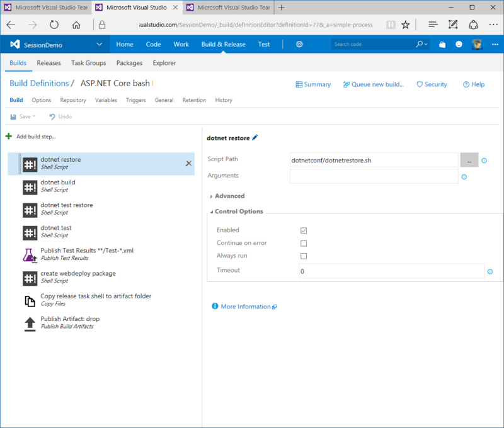
Task: Click the Undo button
Action: pos(60,116)
